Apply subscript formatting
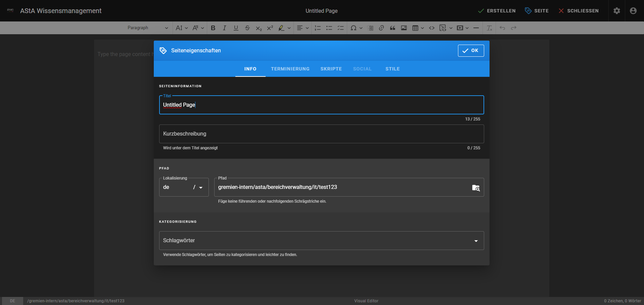 pyautogui.click(x=259, y=28)
